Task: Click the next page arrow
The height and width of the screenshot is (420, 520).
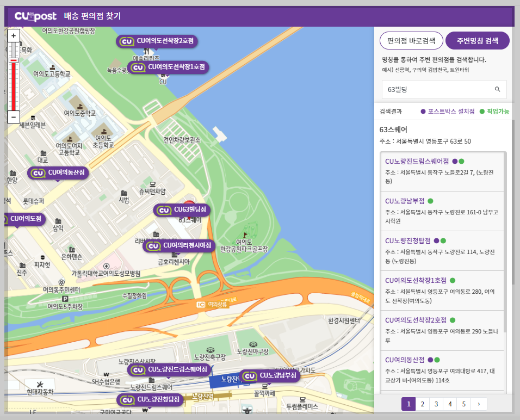Action: [479, 404]
